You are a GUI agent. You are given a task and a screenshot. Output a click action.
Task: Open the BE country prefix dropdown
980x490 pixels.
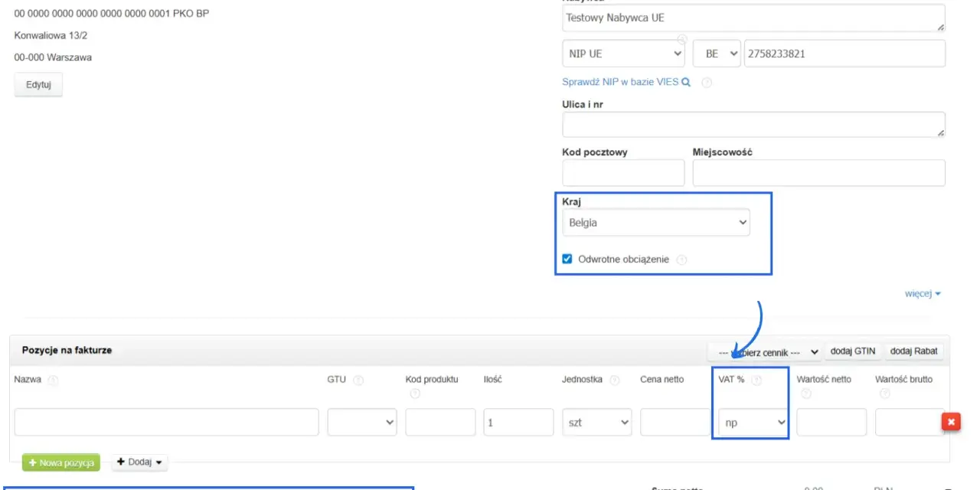(717, 54)
